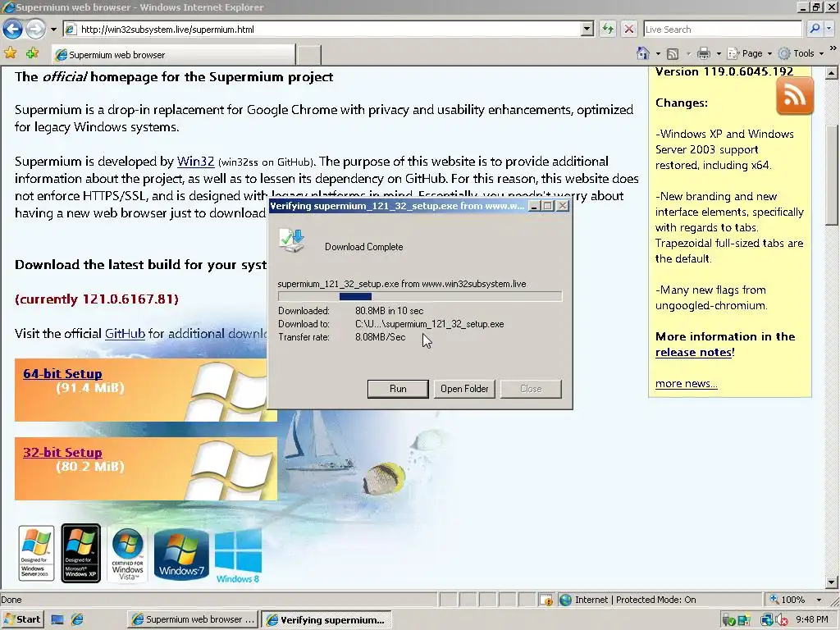
Task: Click the download progress bar
Action: click(x=420, y=296)
